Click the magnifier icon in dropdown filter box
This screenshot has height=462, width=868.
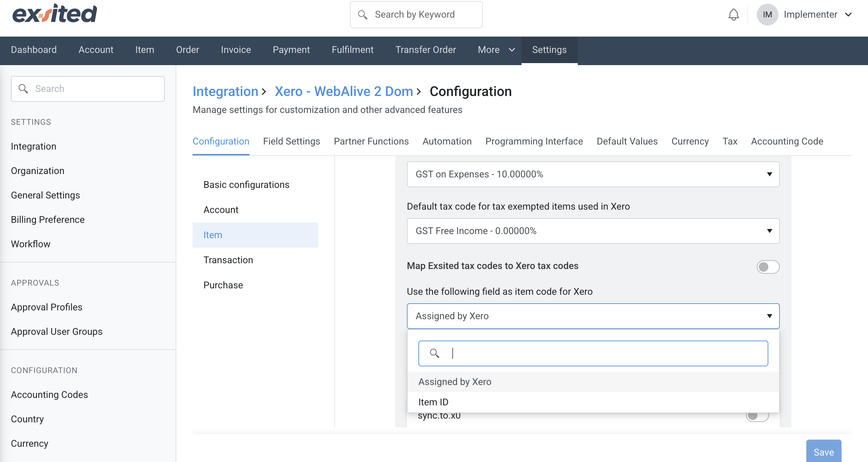pos(434,353)
